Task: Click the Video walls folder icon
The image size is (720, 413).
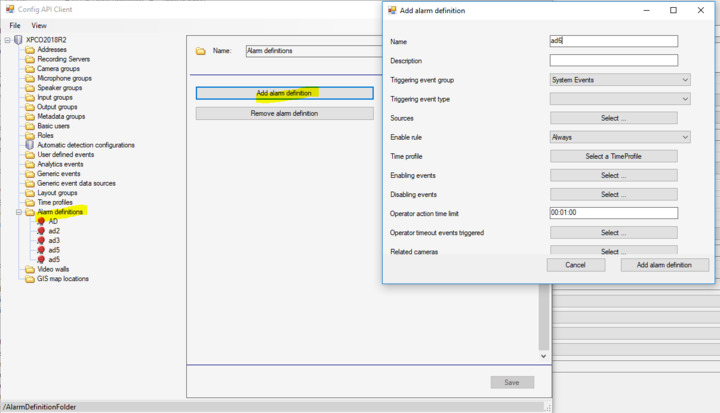Action: [29, 269]
